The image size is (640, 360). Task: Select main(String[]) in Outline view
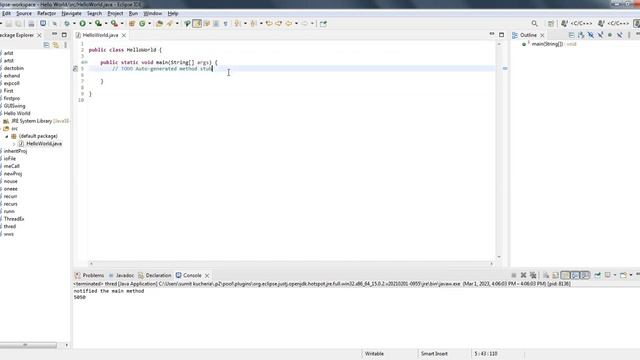pyautogui.click(x=547, y=44)
